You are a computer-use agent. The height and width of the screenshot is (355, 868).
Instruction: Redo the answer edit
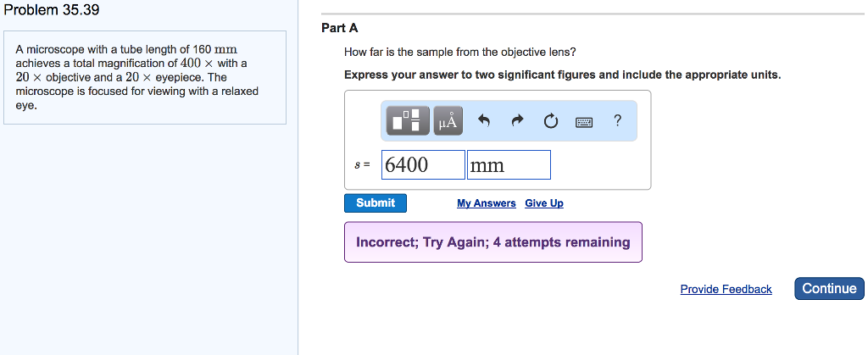(517, 122)
